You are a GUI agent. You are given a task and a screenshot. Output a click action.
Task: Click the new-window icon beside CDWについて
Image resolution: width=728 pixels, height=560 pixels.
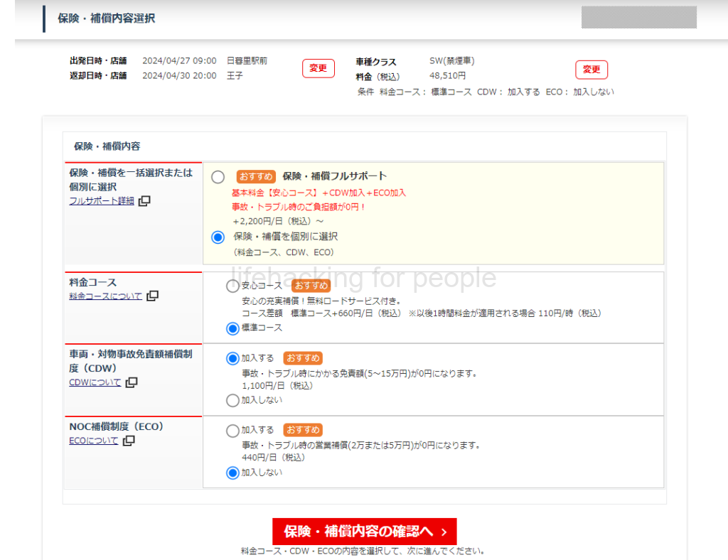pyautogui.click(x=132, y=382)
